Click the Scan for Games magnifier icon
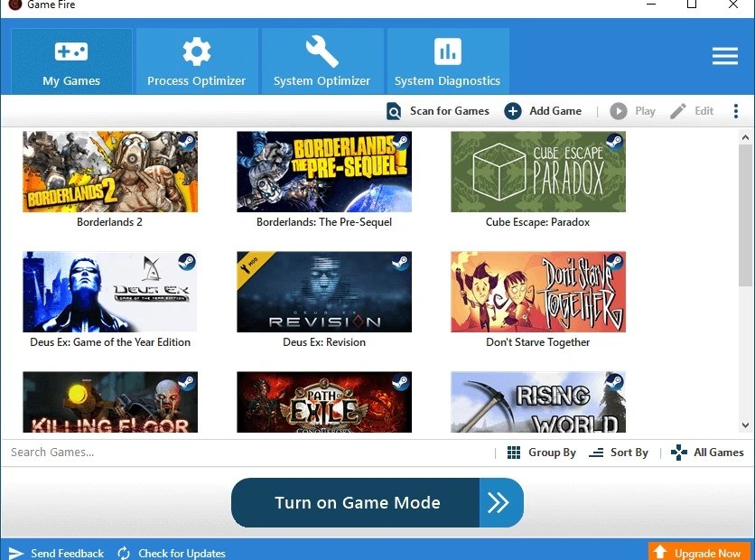Viewport: 755px width, 560px height. [x=394, y=110]
